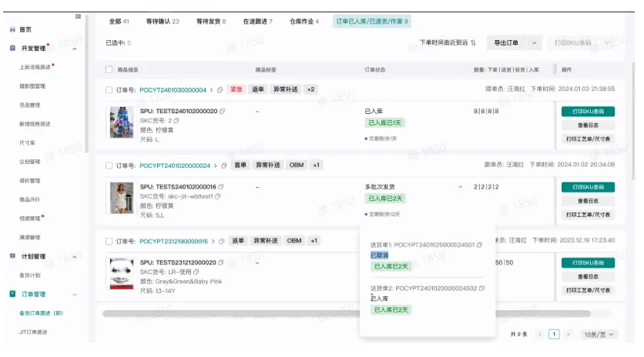This screenshot has width=644, height=357.
Task: Check order POCYPT2401020000024
Action: click(109, 165)
